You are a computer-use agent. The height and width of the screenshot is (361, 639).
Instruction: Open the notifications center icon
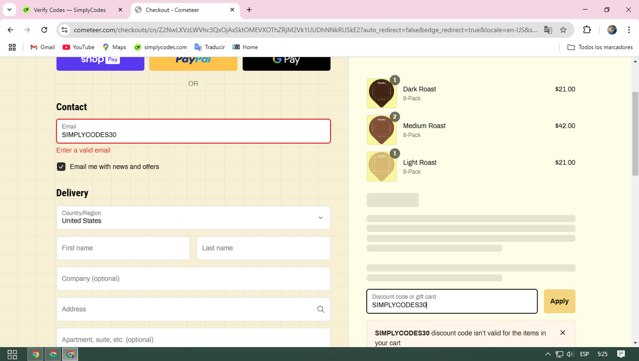coord(621,354)
